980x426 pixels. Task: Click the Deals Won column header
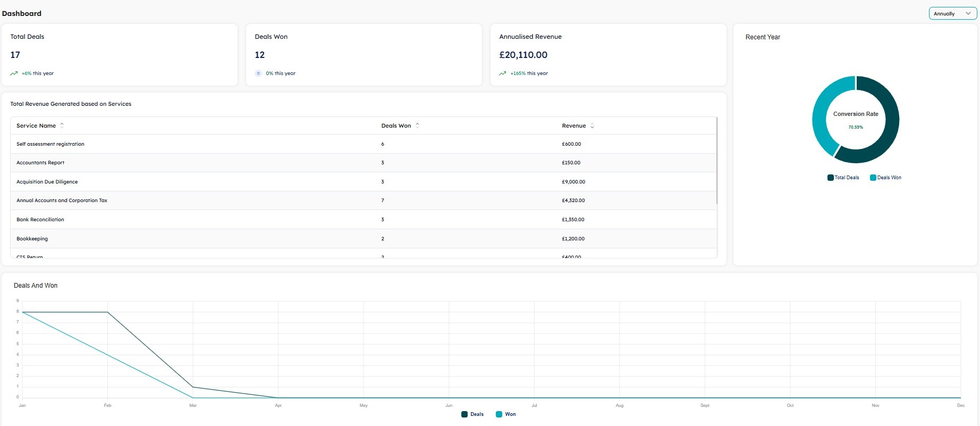396,126
